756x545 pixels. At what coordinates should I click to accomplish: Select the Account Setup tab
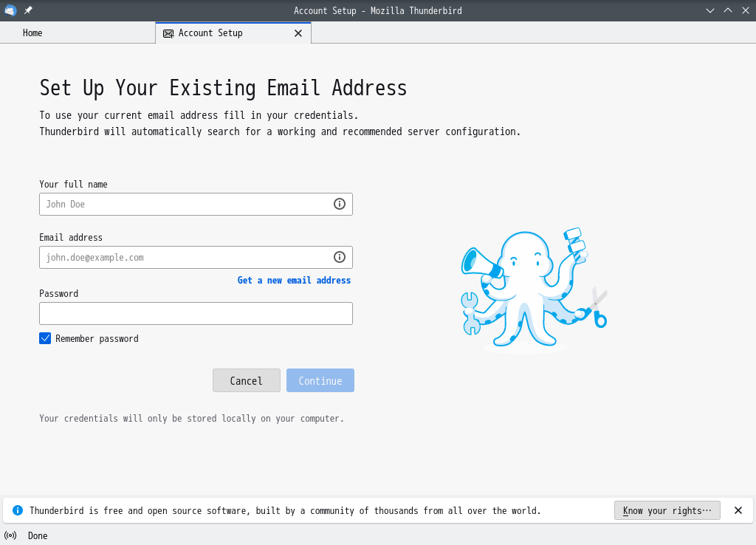pos(233,32)
